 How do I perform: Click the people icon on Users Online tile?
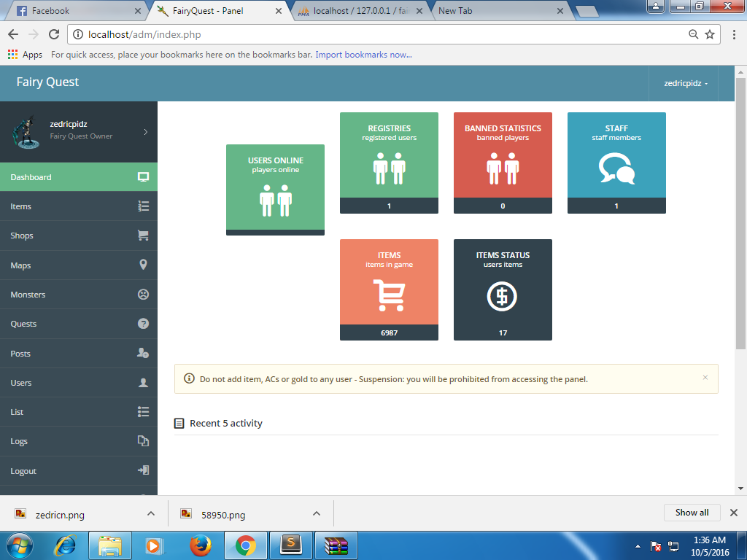click(x=276, y=201)
